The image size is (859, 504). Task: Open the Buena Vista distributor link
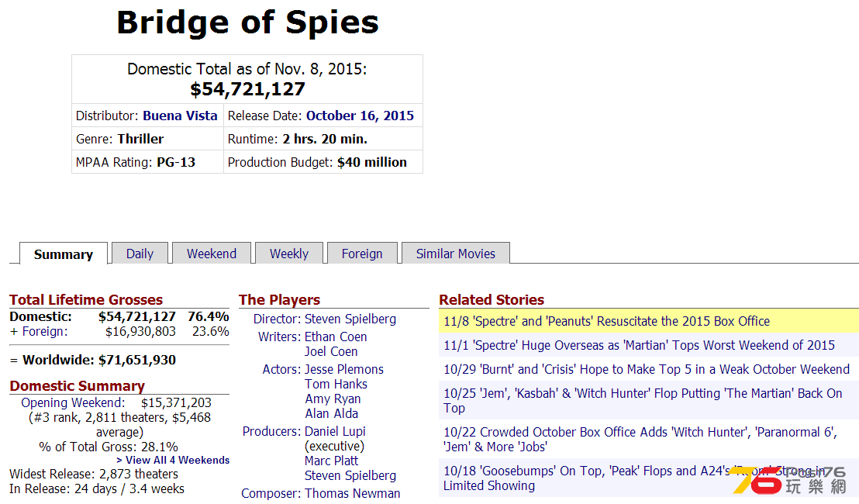coord(180,116)
